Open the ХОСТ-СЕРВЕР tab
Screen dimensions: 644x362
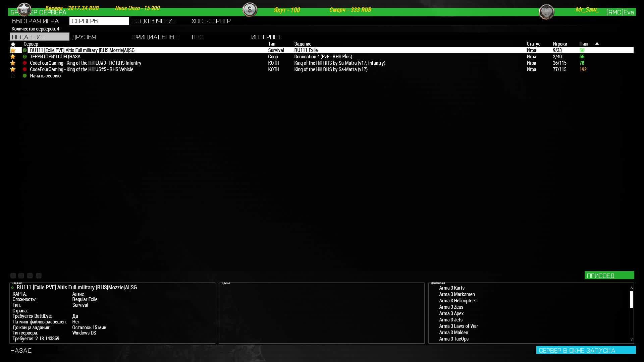tap(211, 21)
